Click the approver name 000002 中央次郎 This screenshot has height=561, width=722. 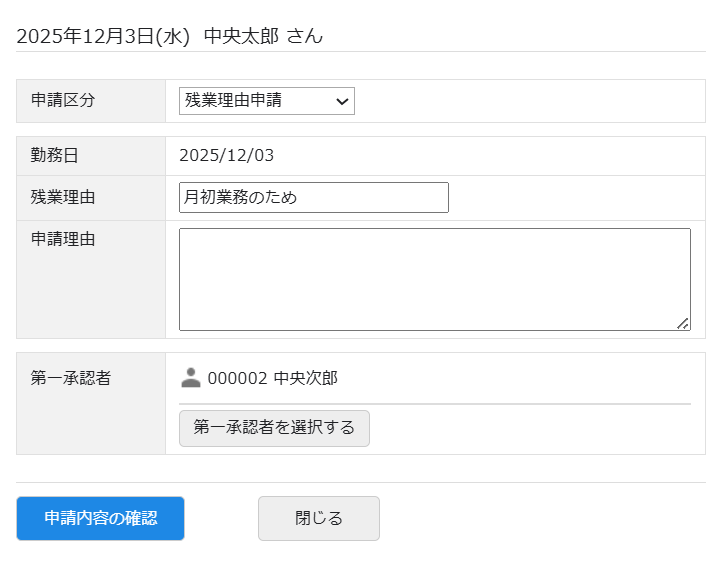tap(273, 378)
